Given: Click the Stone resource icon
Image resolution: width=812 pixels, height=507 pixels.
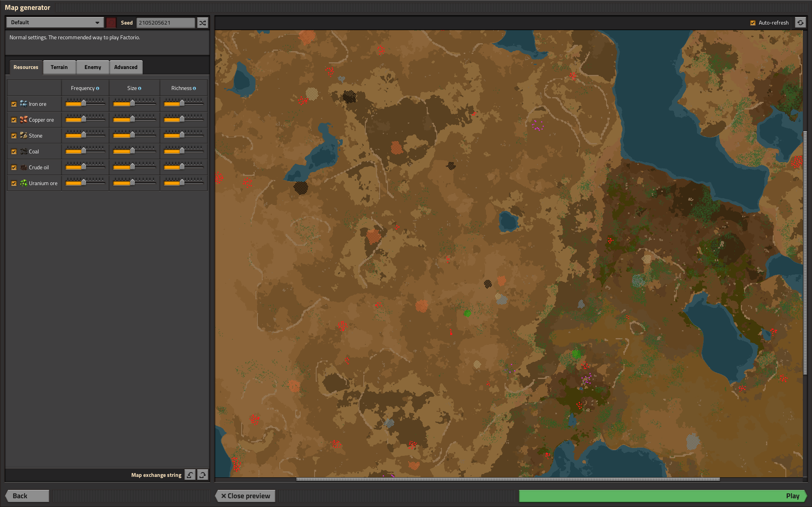Looking at the screenshot, I should pos(24,136).
